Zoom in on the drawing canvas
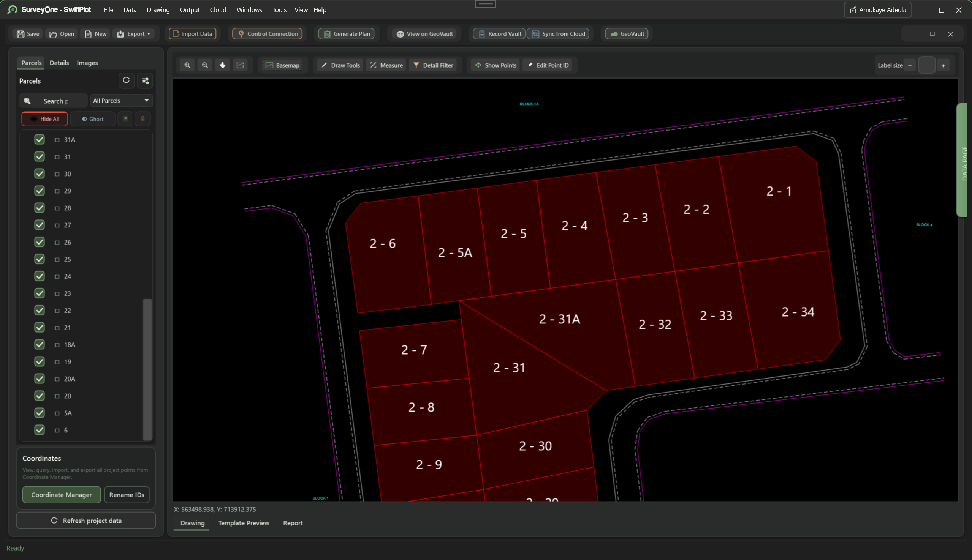The image size is (972, 560). (x=187, y=65)
